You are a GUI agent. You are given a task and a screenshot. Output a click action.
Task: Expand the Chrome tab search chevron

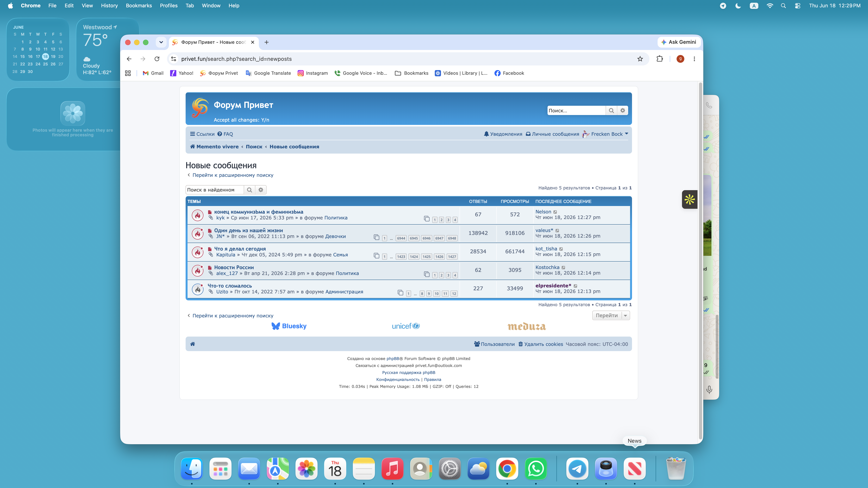pos(161,42)
